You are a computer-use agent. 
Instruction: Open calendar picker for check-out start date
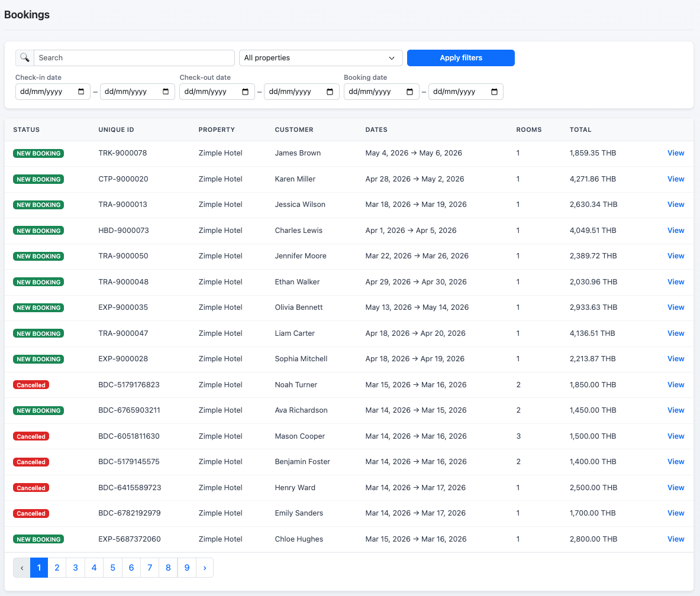(x=246, y=92)
